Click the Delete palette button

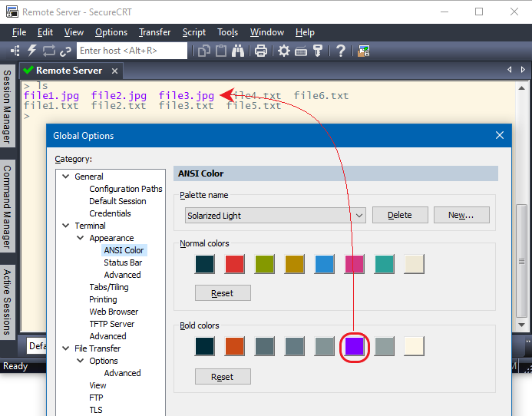tap(400, 215)
